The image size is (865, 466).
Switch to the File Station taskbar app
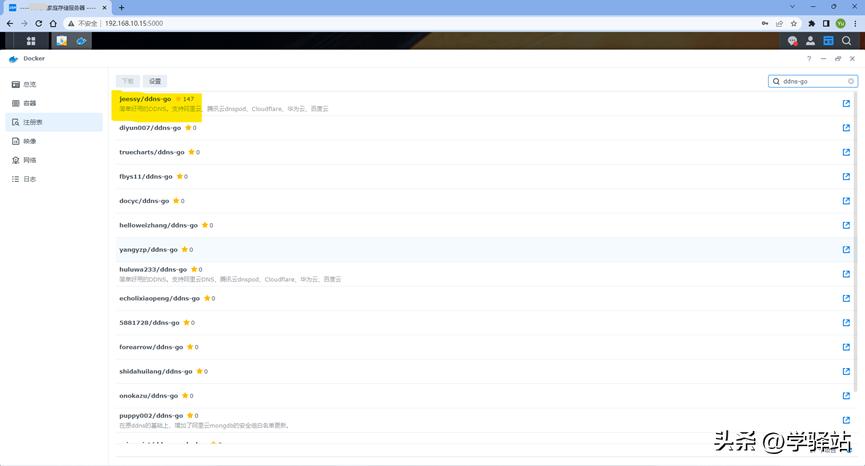(x=61, y=41)
